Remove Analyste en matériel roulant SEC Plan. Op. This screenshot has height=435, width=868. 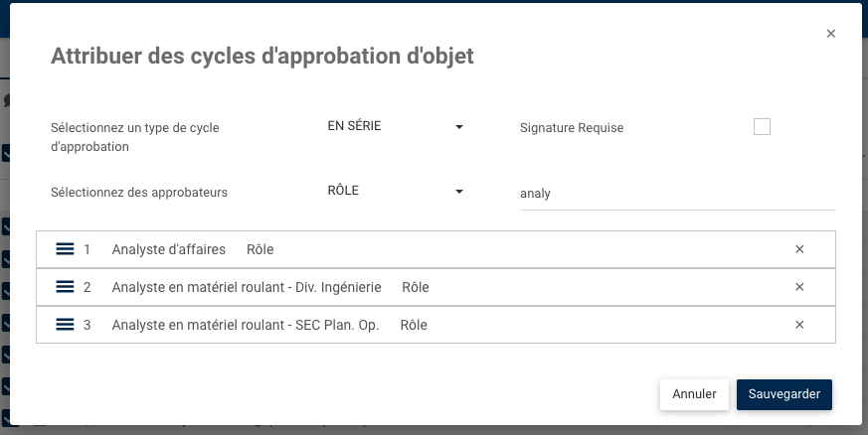click(799, 325)
